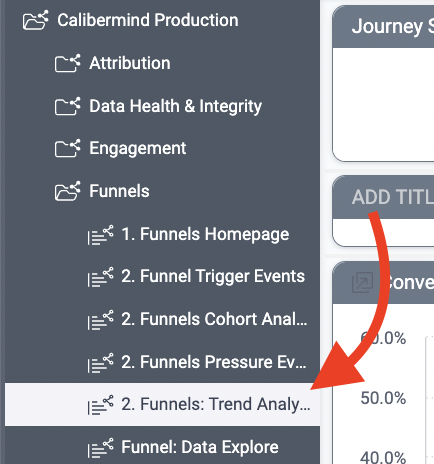Image resolution: width=434 pixels, height=464 pixels.
Task: Open the 1. Funnels Homepage dashboard
Action: [x=205, y=234]
